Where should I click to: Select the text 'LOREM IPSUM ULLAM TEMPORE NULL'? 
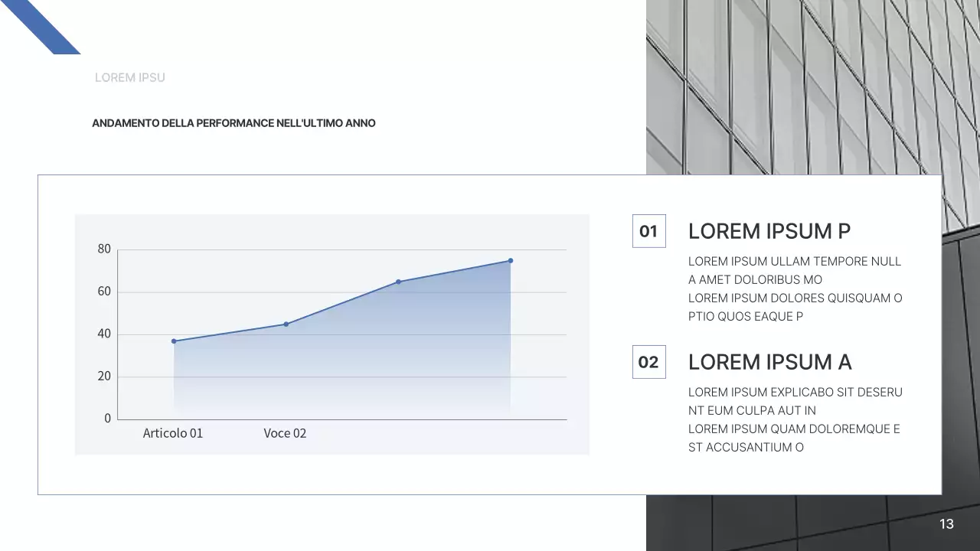pos(794,262)
